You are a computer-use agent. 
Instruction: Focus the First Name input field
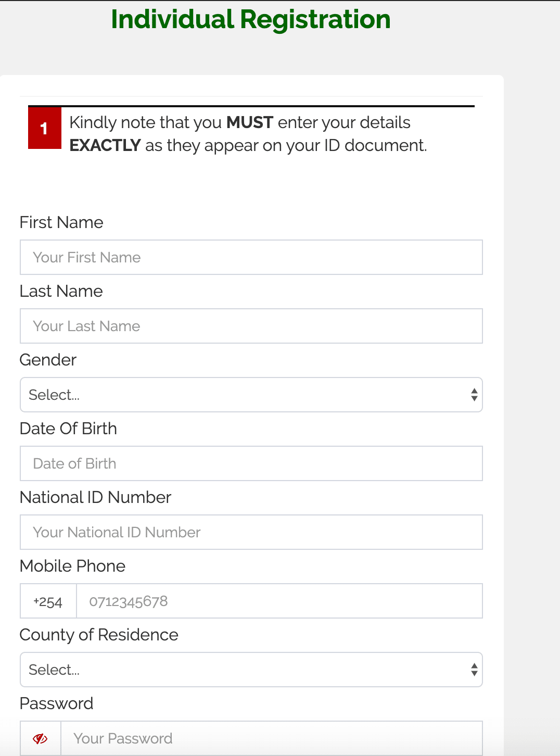pos(251,257)
